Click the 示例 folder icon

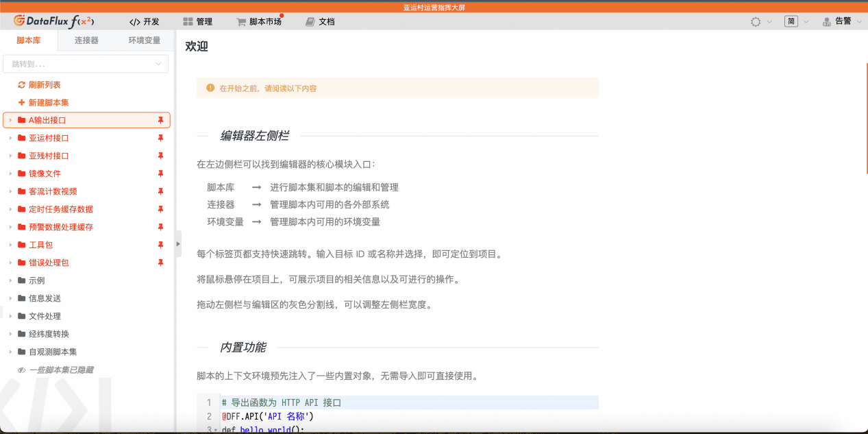(x=22, y=280)
